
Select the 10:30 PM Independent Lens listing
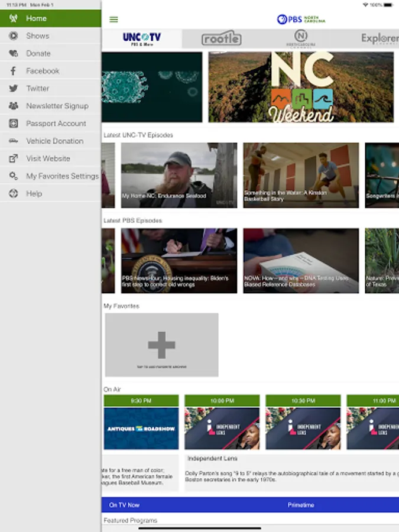coord(303,422)
